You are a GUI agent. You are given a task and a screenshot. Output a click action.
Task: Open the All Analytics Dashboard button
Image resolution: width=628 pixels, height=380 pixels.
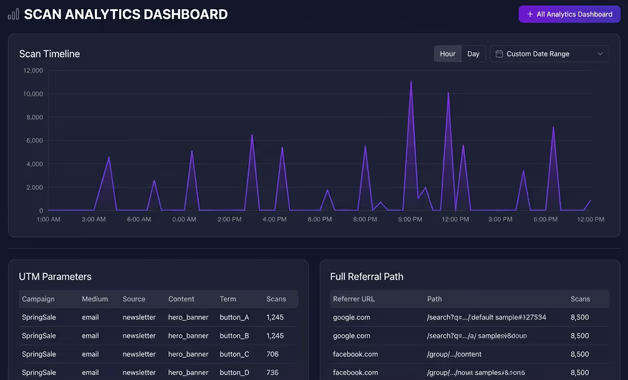[570, 14]
